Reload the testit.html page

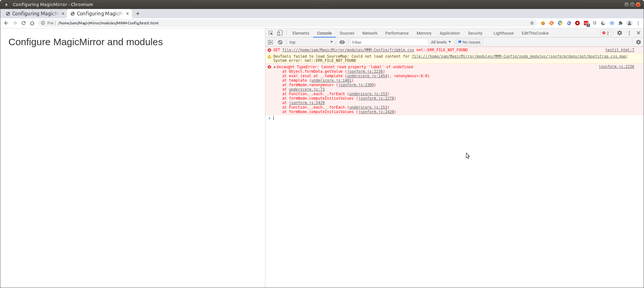[x=23, y=23]
